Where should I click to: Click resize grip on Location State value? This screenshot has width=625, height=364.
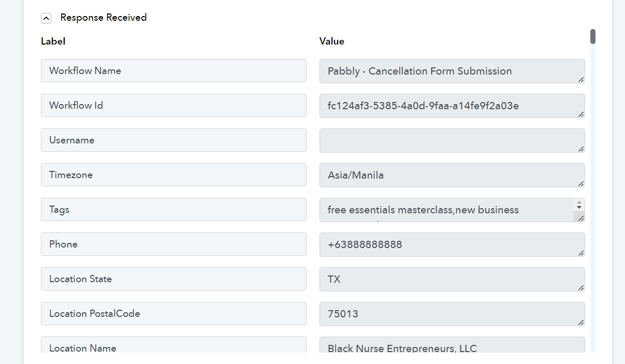[x=581, y=287]
